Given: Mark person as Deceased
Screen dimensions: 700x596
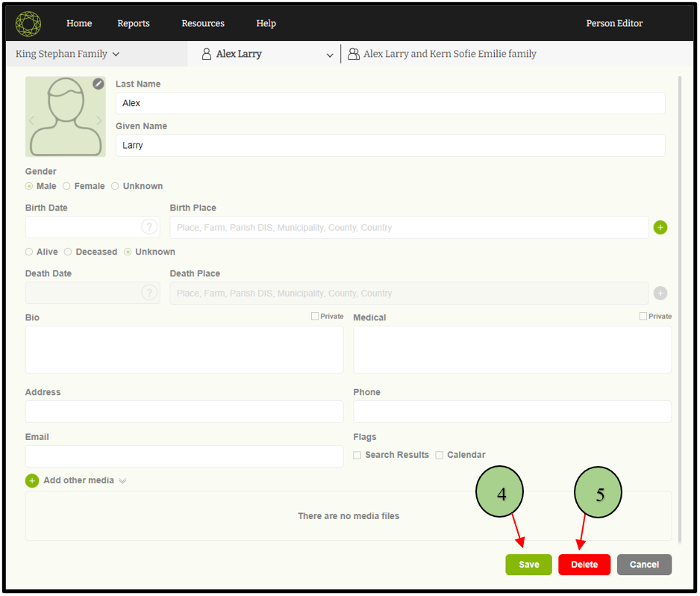Looking at the screenshot, I should click(68, 252).
